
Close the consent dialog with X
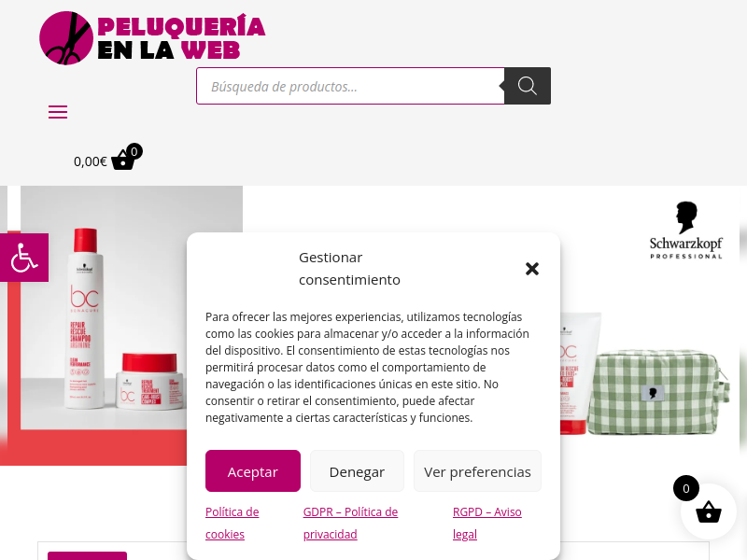532,269
